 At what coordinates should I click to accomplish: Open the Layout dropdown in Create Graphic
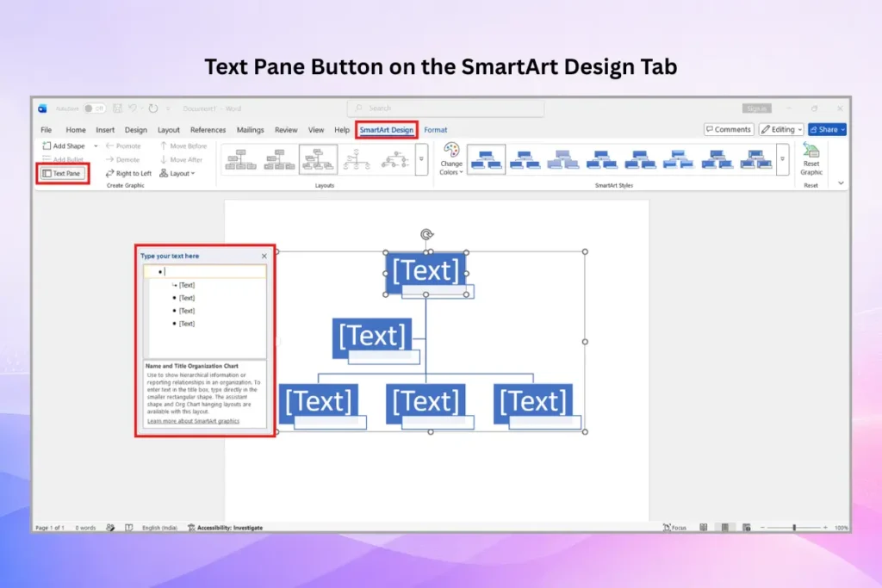tap(177, 173)
